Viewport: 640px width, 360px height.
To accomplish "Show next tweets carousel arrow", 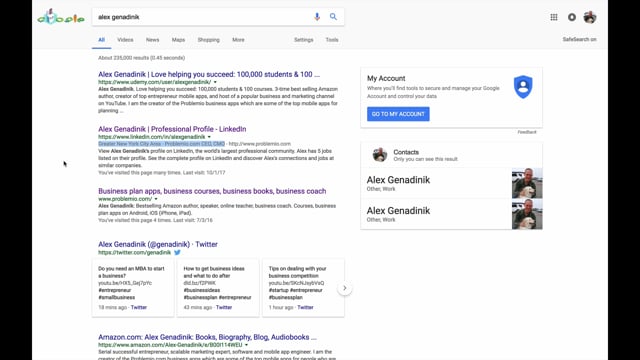I will 344,288.
